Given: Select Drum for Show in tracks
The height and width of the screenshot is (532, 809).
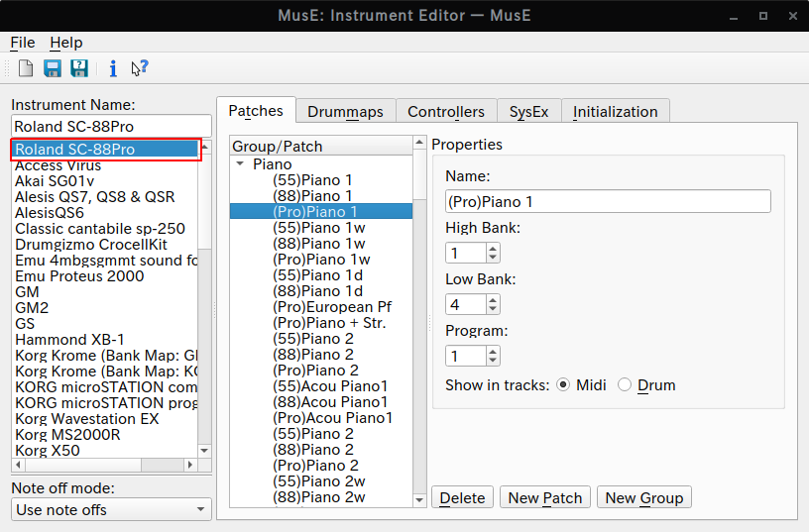Looking at the screenshot, I should 625,385.
